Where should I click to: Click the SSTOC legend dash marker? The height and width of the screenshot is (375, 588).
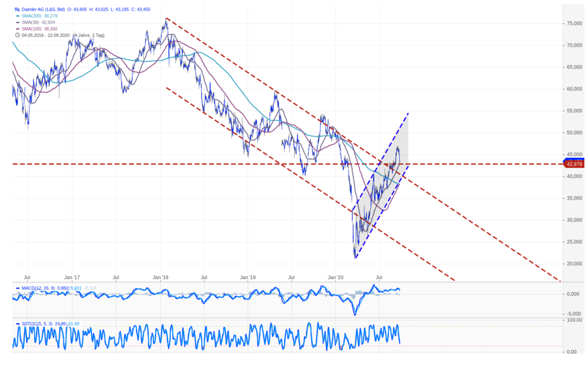click(x=18, y=324)
